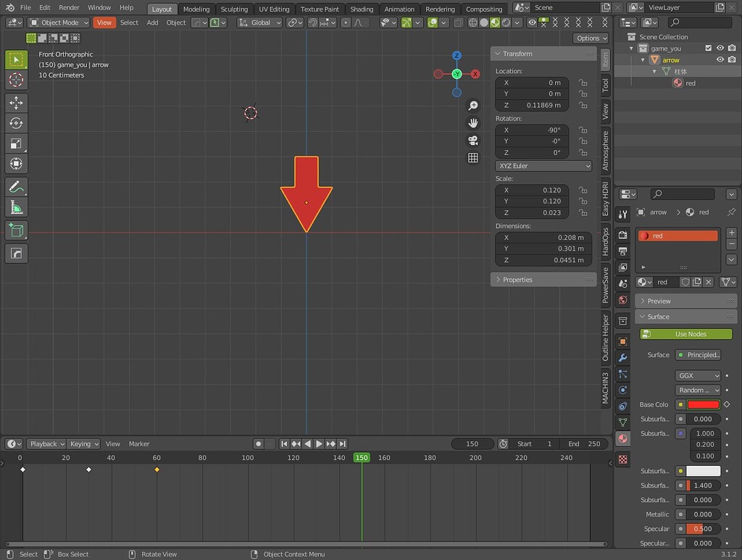Toggle game_you collection exclude checkbox

click(709, 48)
